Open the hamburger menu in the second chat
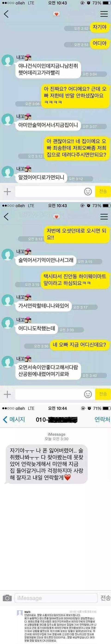Screen dimensions: 111x644 tap(104, 217)
